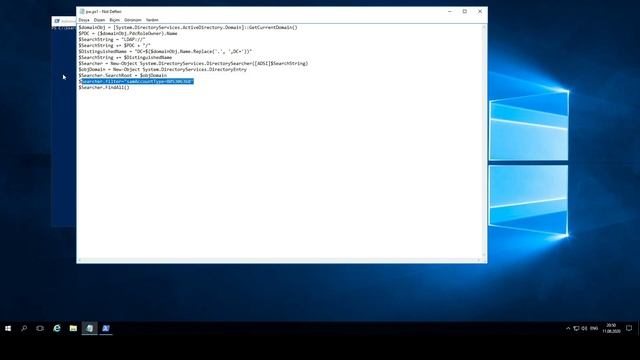Close the Notepad window
Image resolution: width=640 pixels, height=360 pixels.
[480, 11]
